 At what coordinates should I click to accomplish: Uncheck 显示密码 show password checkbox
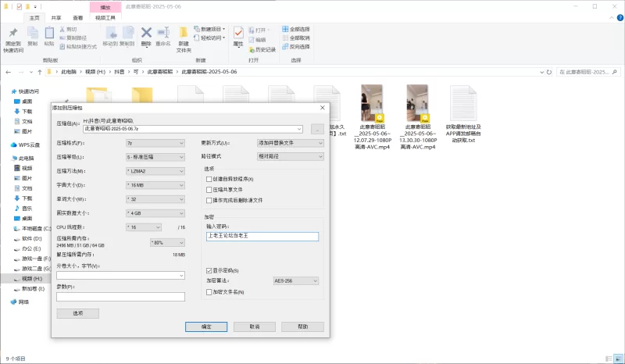coord(209,271)
